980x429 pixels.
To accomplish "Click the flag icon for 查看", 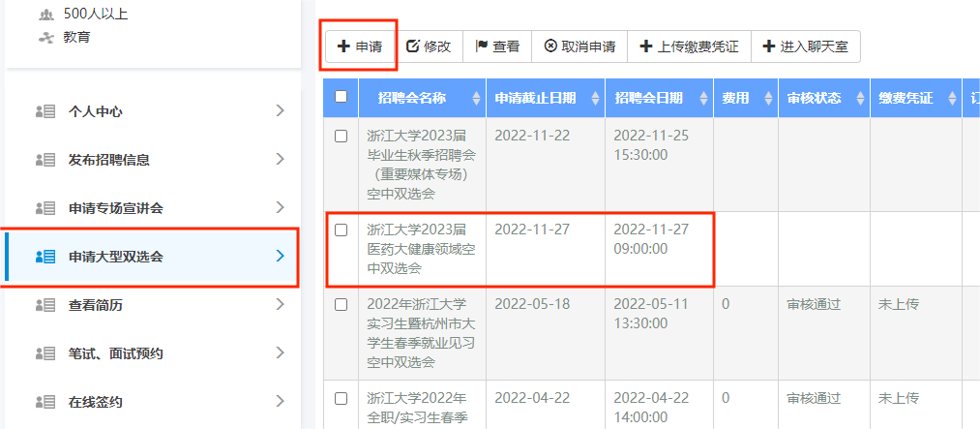I will pos(482,46).
